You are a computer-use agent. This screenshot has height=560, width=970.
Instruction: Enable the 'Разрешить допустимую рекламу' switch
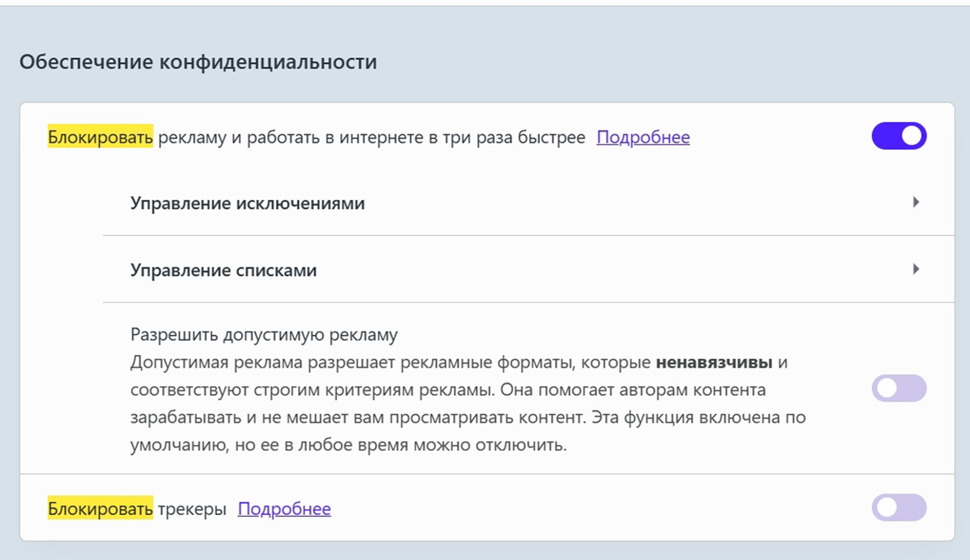[x=899, y=388]
